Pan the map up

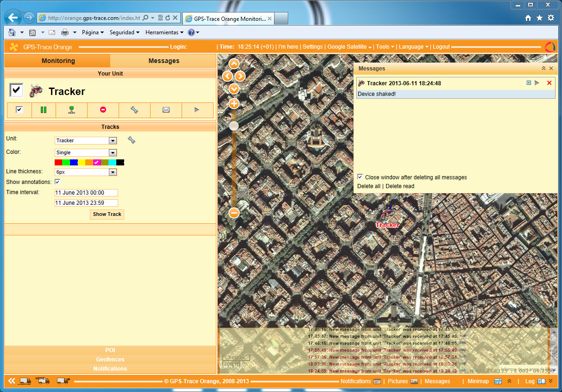(234, 64)
